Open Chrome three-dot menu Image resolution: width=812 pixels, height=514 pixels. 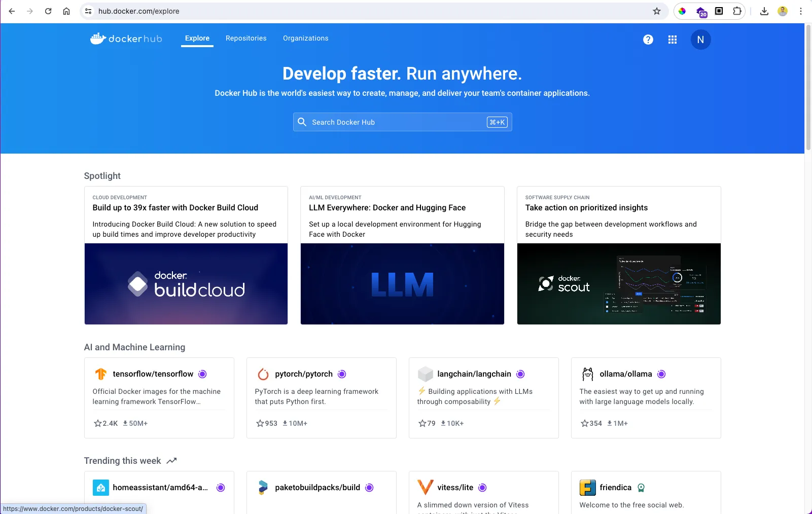(801, 11)
